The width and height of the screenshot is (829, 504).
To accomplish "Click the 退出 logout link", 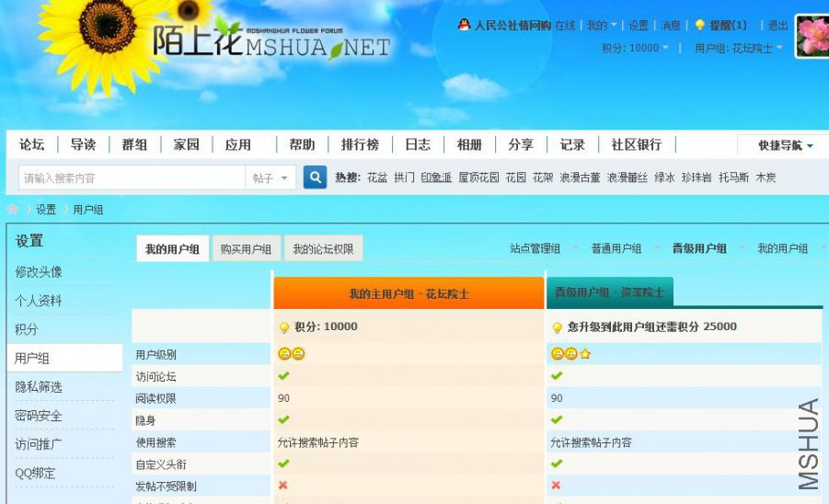I will (777, 25).
